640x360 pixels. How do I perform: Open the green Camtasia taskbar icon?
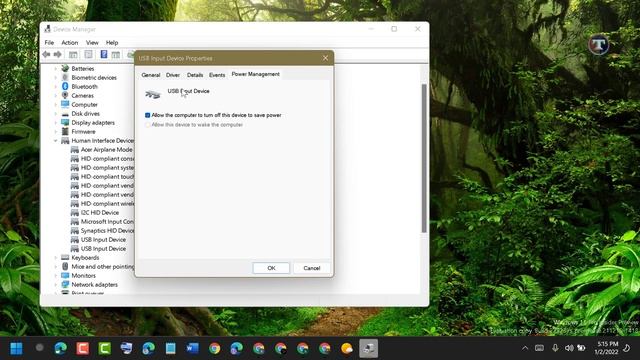104,348
